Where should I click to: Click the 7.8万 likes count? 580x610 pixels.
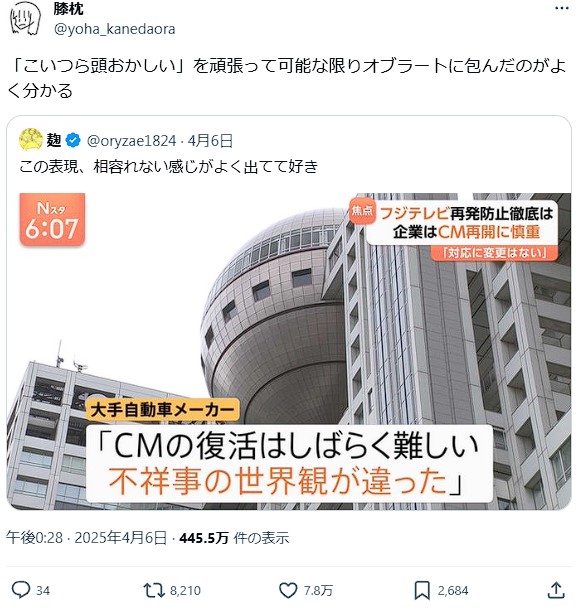pos(318,591)
